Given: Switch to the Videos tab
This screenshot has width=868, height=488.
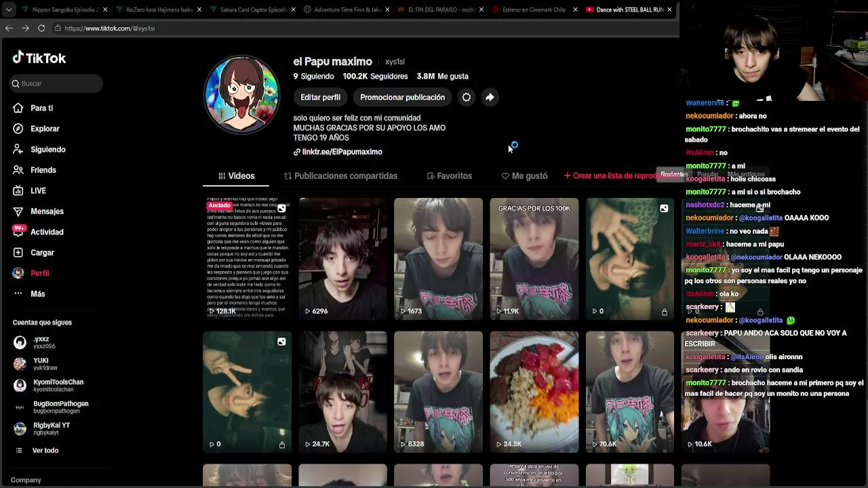Looking at the screenshot, I should 236,176.
